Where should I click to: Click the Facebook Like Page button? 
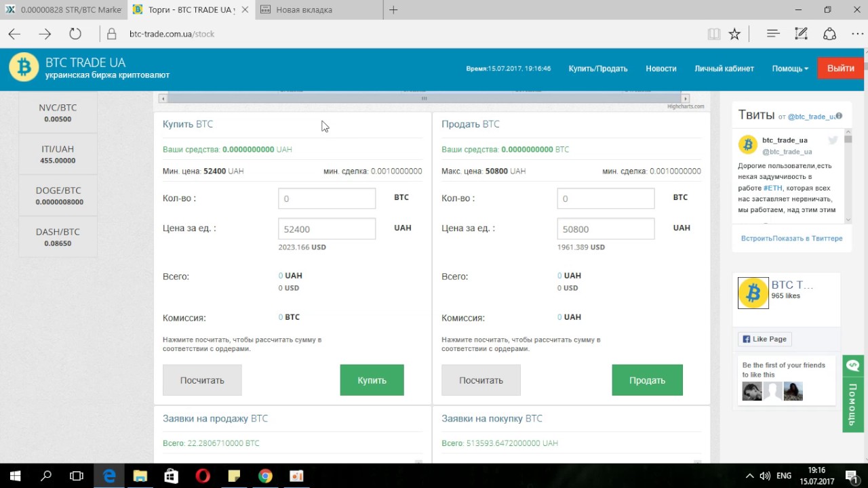(764, 339)
